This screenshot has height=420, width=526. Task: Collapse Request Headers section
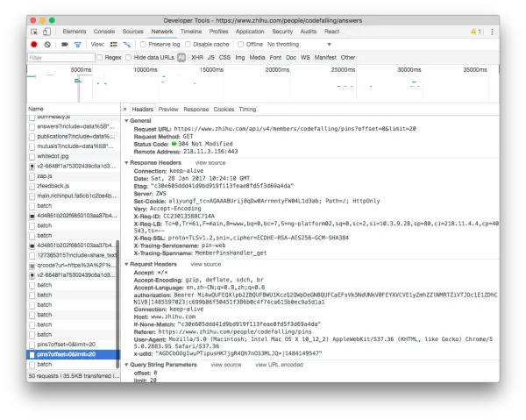point(126,264)
